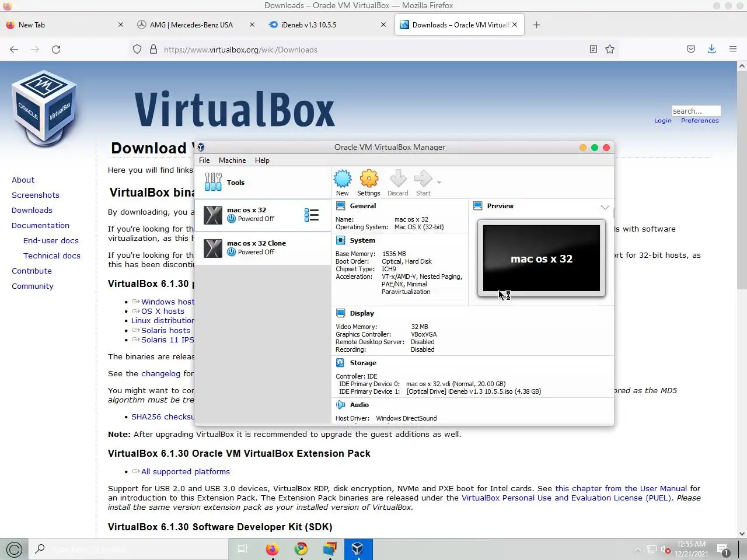This screenshot has width=747, height=560.
Task: Click the General section header icon
Action: [341, 206]
